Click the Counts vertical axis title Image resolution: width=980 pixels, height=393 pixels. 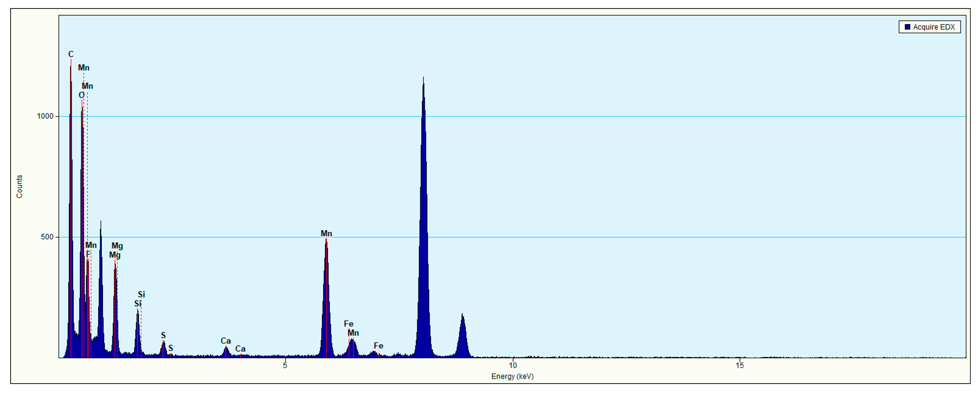(x=19, y=187)
